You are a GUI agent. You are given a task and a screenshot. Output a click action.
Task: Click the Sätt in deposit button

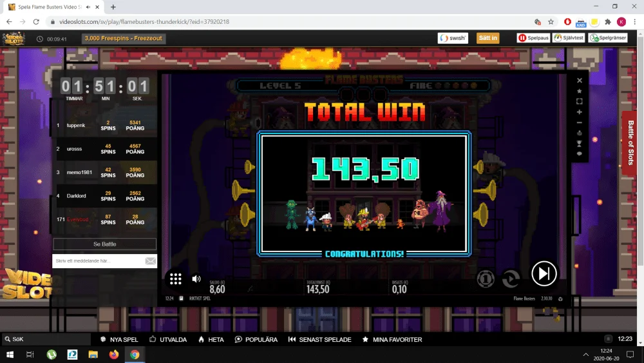tap(488, 38)
